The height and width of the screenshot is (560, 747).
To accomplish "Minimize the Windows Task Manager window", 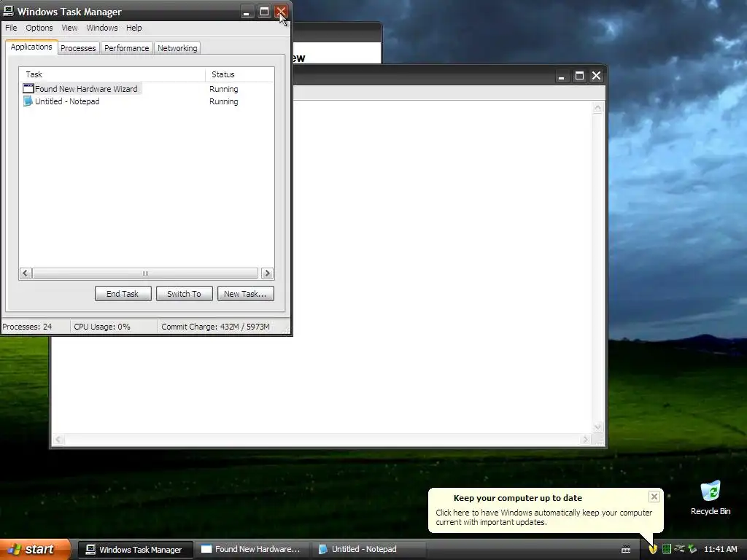I will click(247, 12).
